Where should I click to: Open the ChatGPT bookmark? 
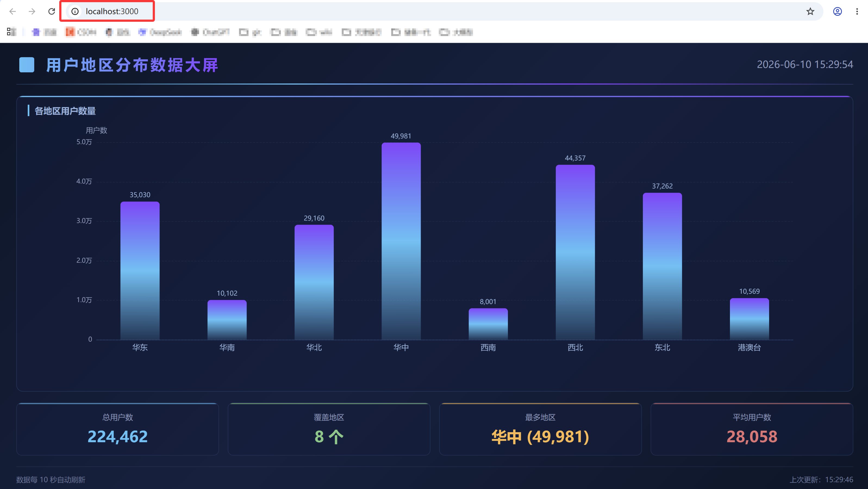[210, 32]
